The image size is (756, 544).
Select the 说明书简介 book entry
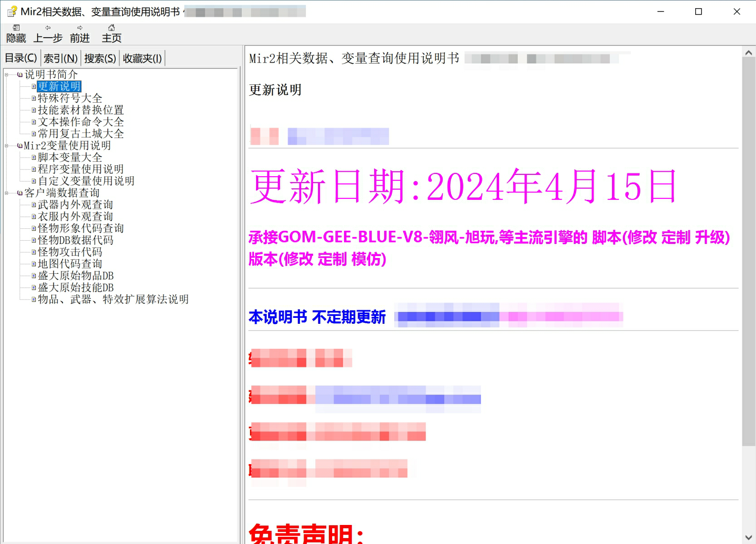pyautogui.click(x=51, y=74)
